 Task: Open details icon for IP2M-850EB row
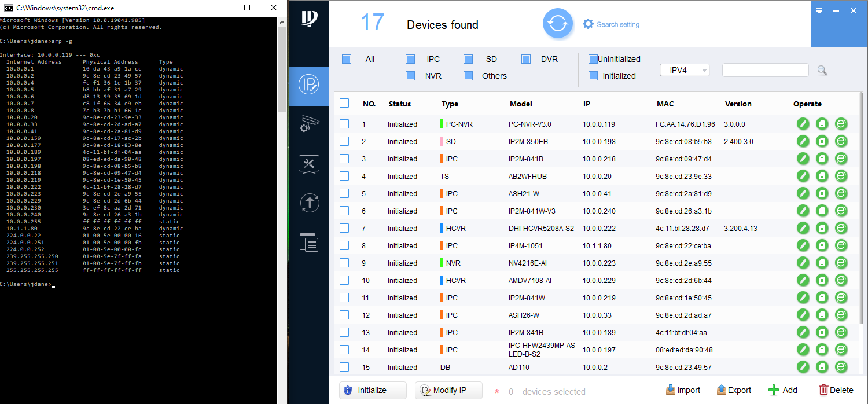coord(822,141)
